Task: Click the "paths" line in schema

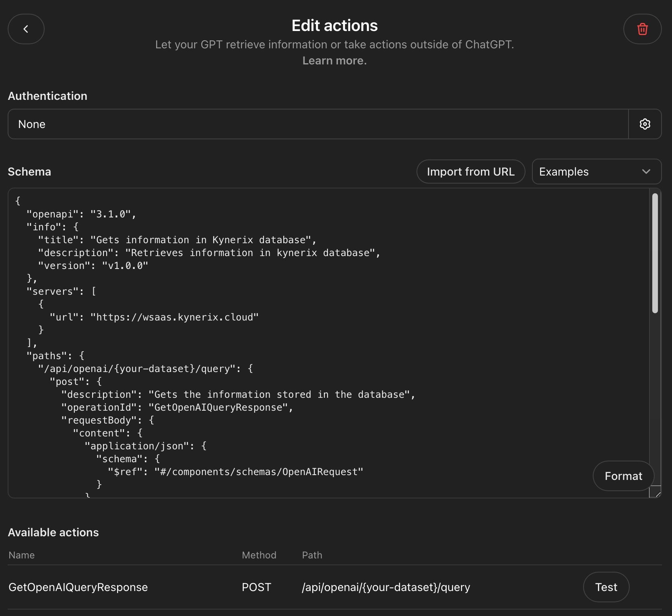Action: click(55, 356)
